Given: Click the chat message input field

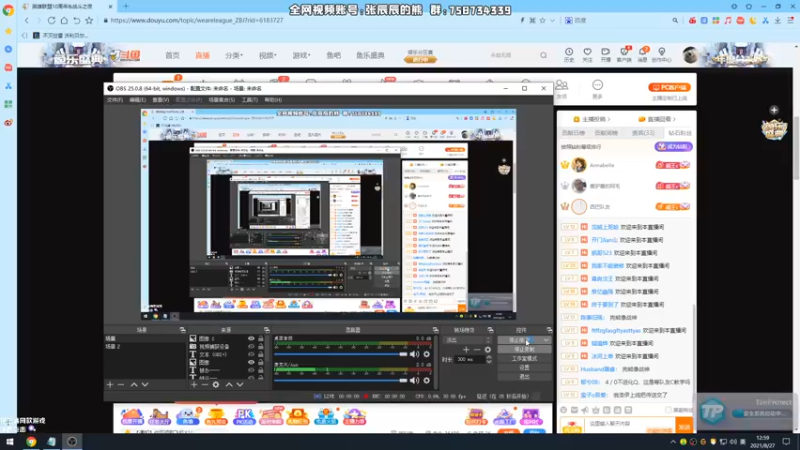Looking at the screenshot, I should pos(630,424).
